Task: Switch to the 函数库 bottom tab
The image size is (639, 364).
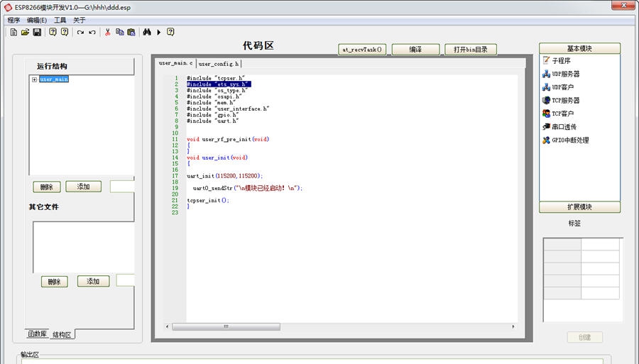Action: (x=38, y=333)
